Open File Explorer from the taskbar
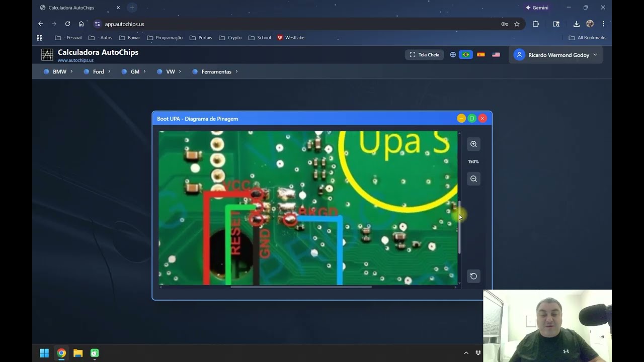 click(x=78, y=353)
